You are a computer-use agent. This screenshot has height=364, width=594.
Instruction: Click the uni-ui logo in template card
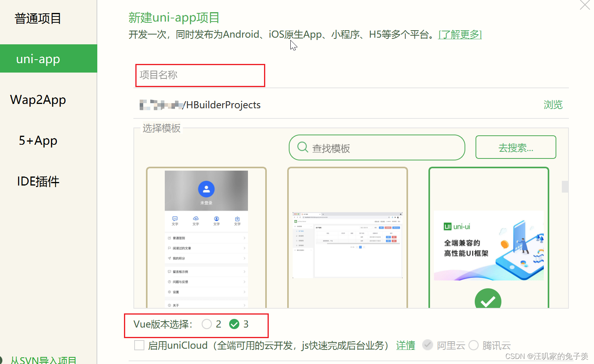pos(457,226)
